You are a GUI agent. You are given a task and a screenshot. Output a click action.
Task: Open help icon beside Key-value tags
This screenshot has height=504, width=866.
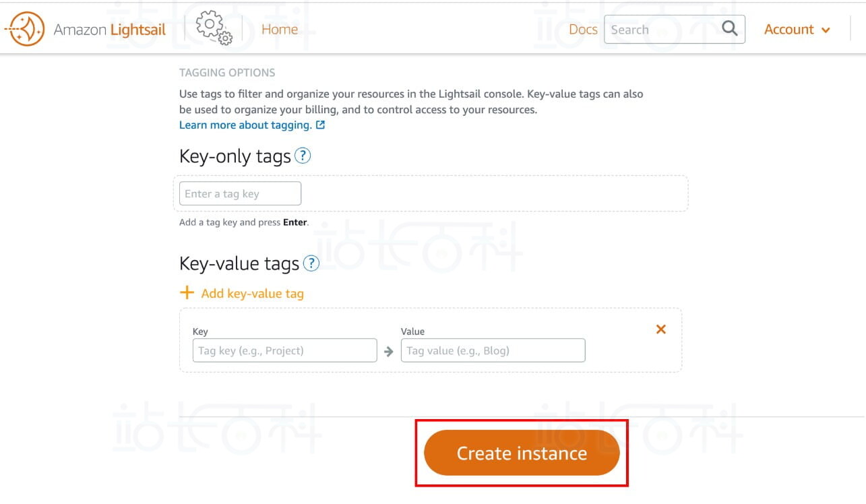311,263
